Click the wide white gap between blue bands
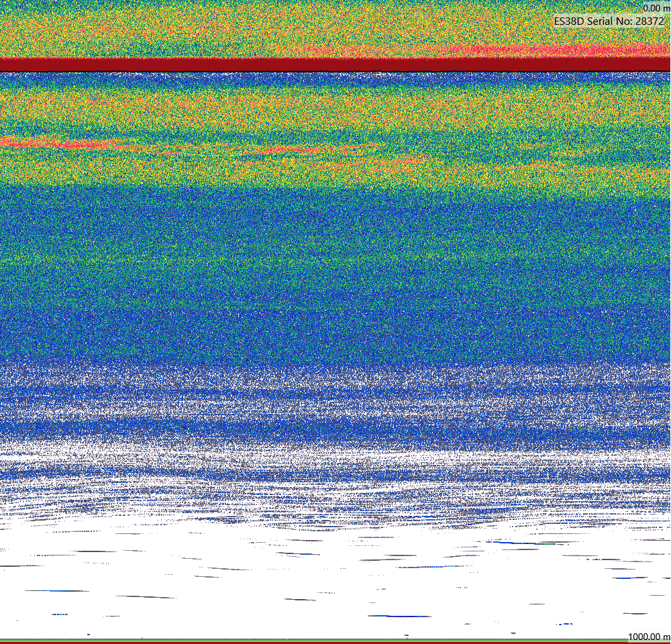This screenshot has height=644, width=671. coord(335,451)
